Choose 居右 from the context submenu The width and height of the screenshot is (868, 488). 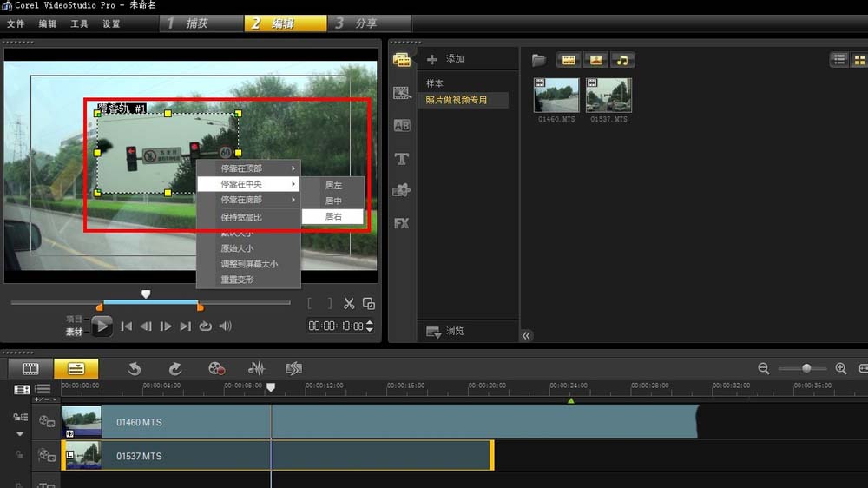[x=333, y=216]
